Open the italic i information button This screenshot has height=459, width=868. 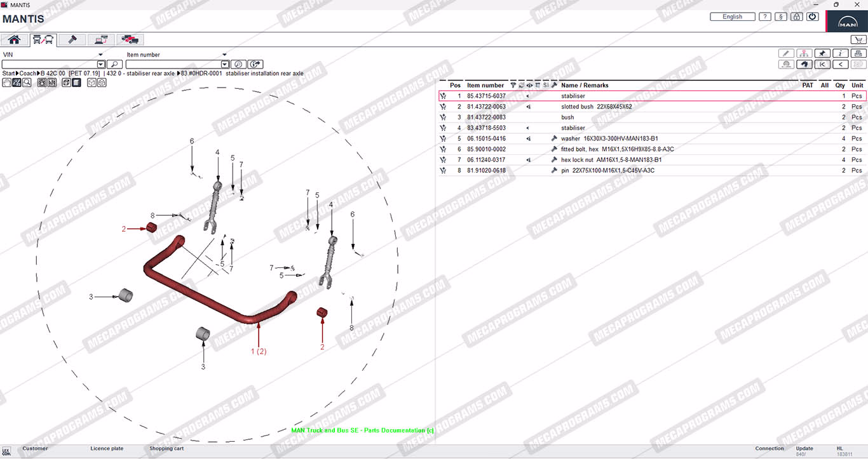pos(841,53)
